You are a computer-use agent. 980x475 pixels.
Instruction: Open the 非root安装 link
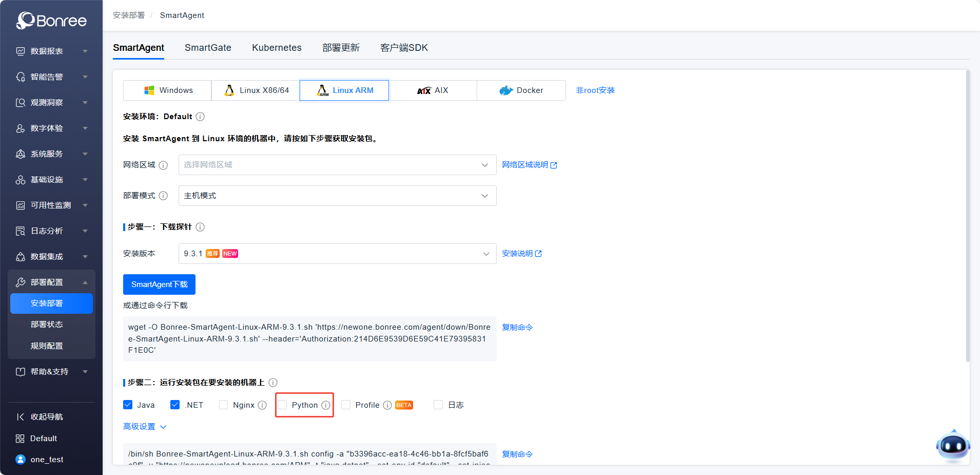tap(595, 90)
